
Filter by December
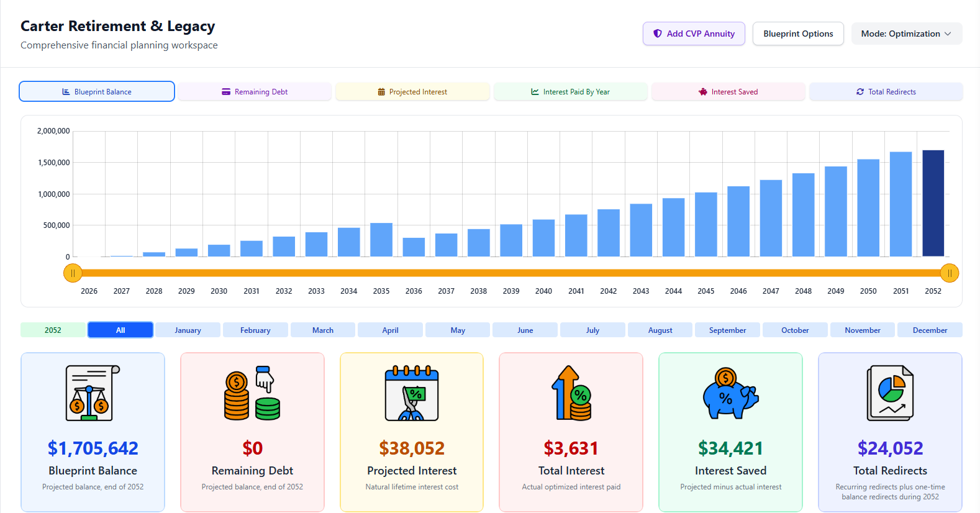click(x=930, y=330)
